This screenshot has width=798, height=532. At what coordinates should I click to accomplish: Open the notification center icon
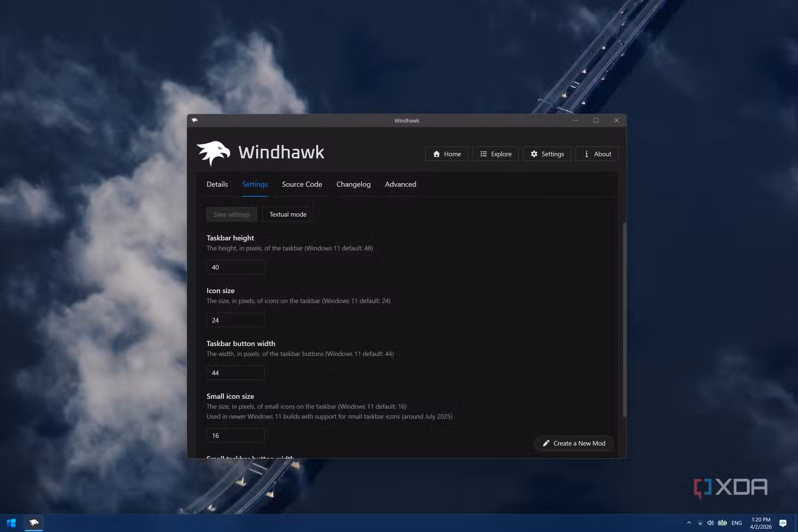783,523
